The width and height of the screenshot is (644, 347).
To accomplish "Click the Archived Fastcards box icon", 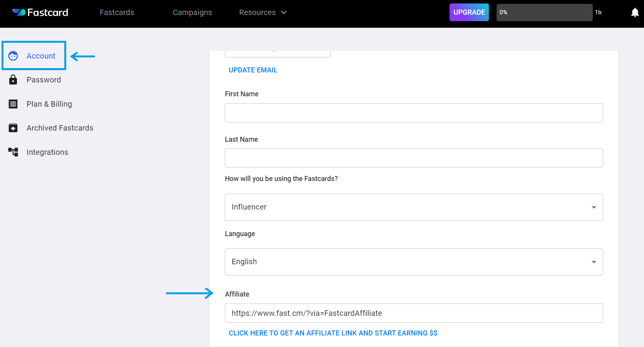I will [x=13, y=128].
